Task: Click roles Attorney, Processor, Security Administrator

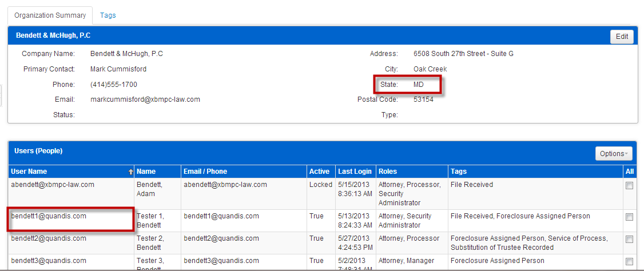Action: 410,194
